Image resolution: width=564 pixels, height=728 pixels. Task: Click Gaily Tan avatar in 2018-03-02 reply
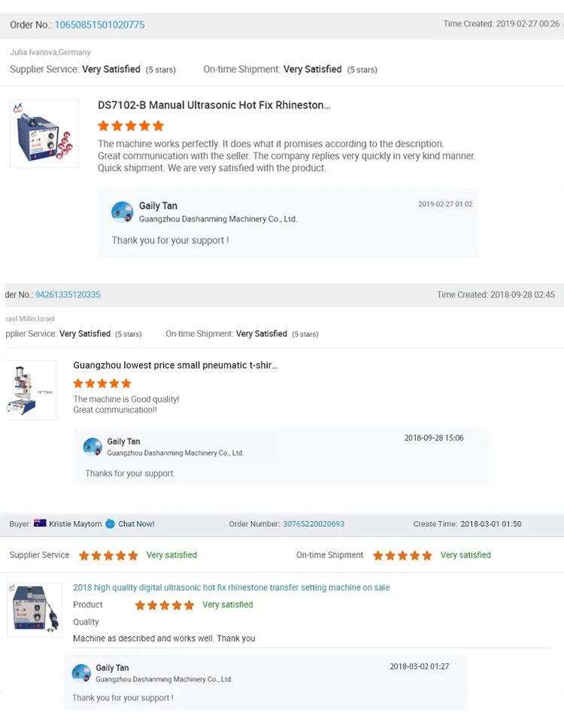(x=81, y=673)
